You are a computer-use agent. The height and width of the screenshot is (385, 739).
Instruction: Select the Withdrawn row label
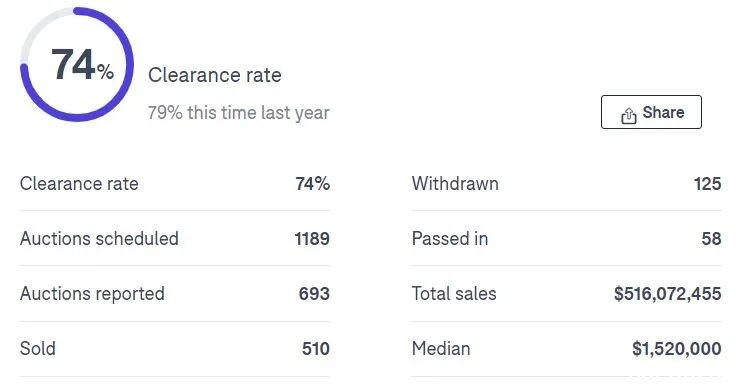pos(455,183)
